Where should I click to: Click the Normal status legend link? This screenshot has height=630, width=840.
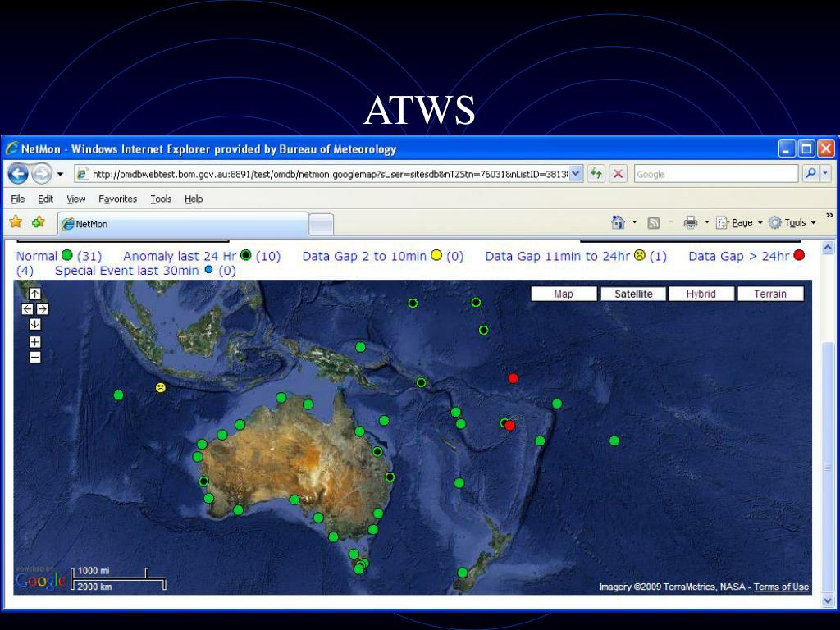tap(36, 256)
